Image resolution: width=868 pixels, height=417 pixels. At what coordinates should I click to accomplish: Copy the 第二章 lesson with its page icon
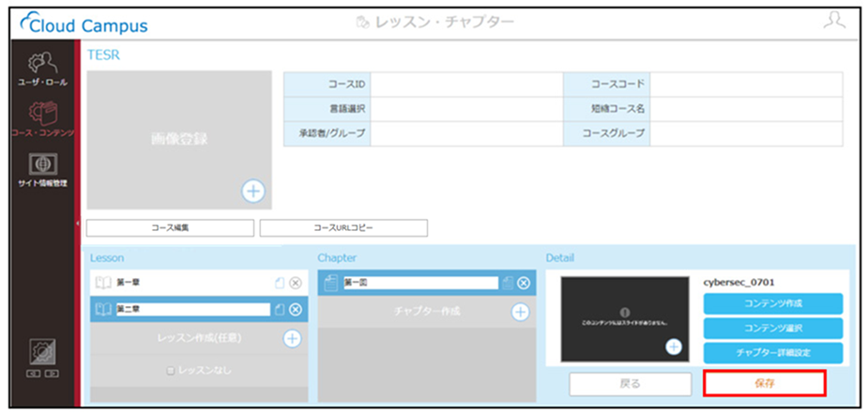click(281, 309)
